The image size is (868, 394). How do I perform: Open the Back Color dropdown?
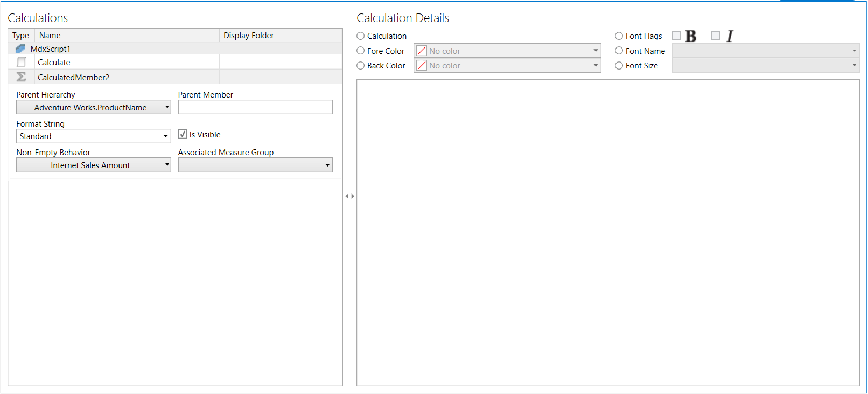click(x=507, y=66)
